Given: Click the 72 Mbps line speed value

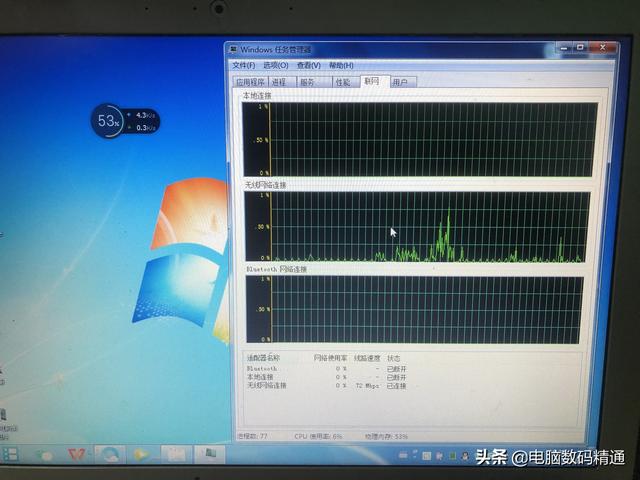Looking at the screenshot, I should [367, 385].
